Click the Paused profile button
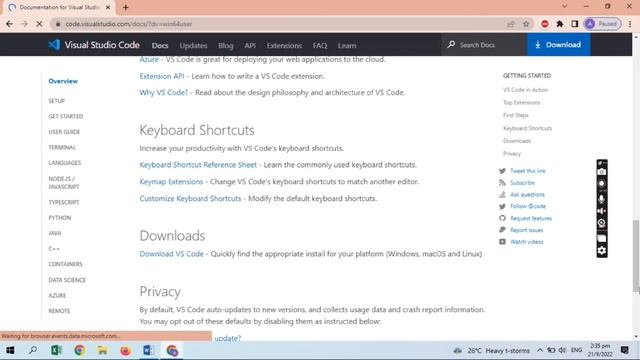The width and height of the screenshot is (640, 360). tap(602, 24)
